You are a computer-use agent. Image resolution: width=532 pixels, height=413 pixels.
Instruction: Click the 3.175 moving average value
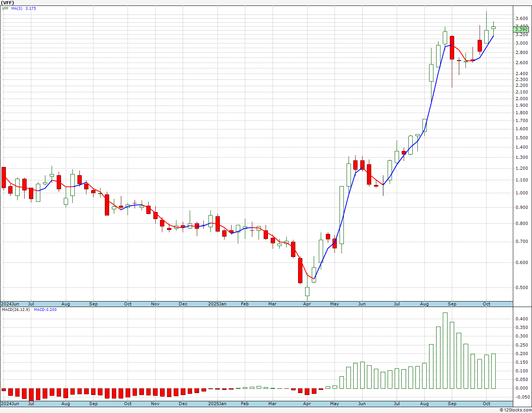click(x=31, y=8)
